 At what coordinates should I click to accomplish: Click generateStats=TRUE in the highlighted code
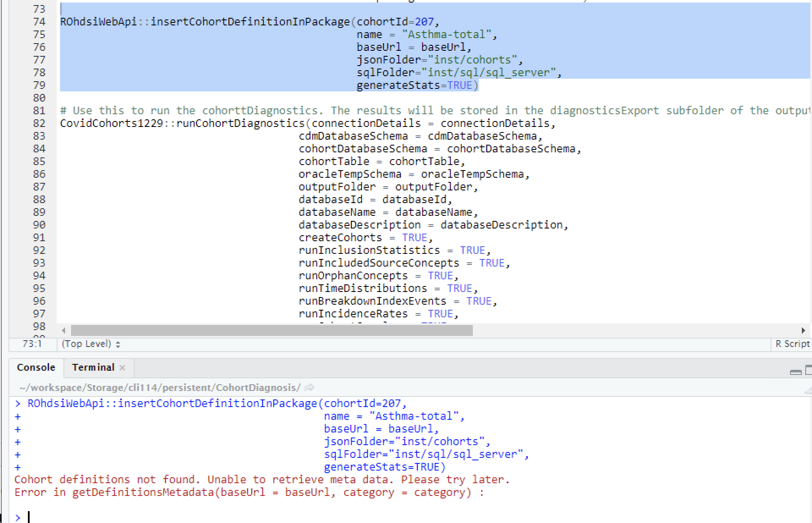click(417, 85)
